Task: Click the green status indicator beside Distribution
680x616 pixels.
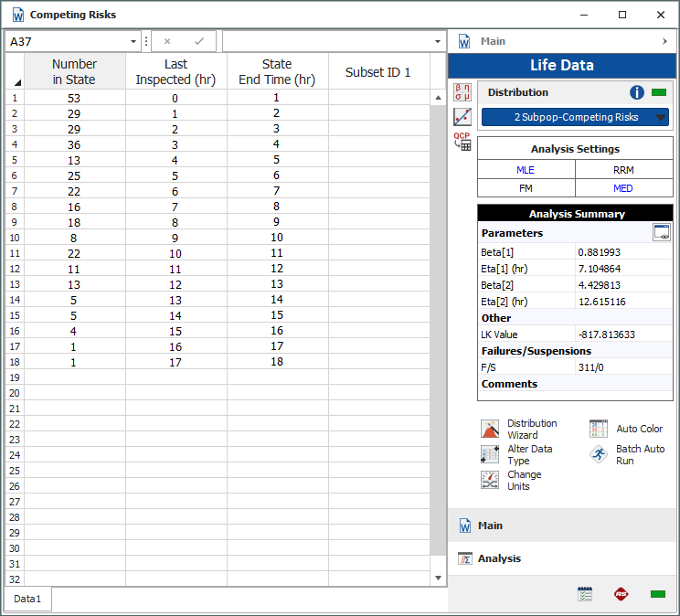Action: click(x=659, y=92)
